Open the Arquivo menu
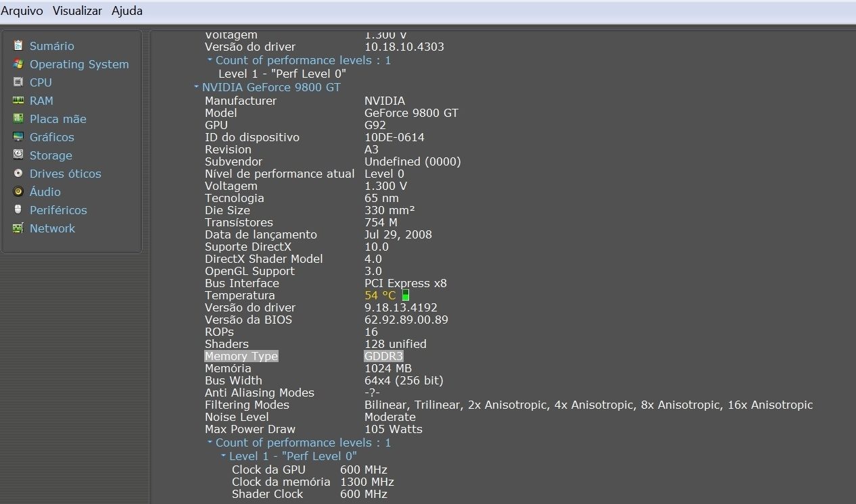This screenshot has width=856, height=504. [x=22, y=11]
